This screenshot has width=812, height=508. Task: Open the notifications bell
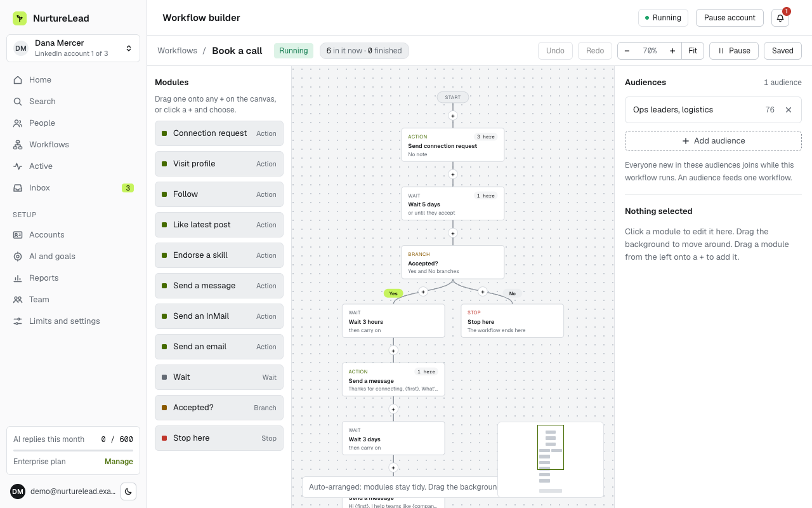(x=780, y=18)
